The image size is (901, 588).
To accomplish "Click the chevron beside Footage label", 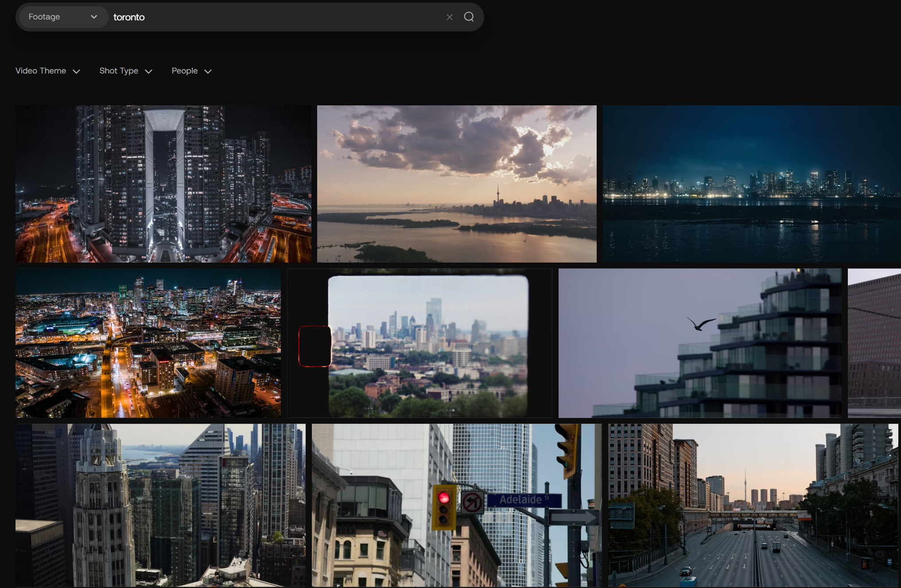I will 94,17.
